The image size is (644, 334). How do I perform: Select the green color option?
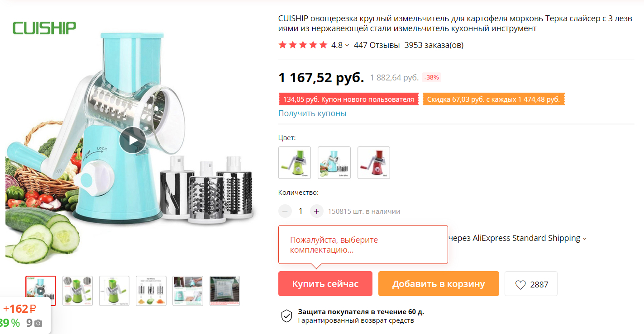point(295,163)
